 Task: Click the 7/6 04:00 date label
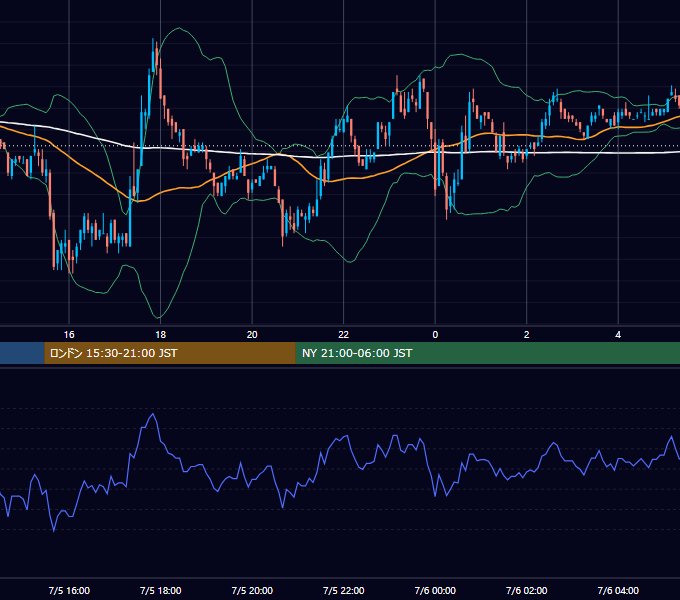(618, 590)
